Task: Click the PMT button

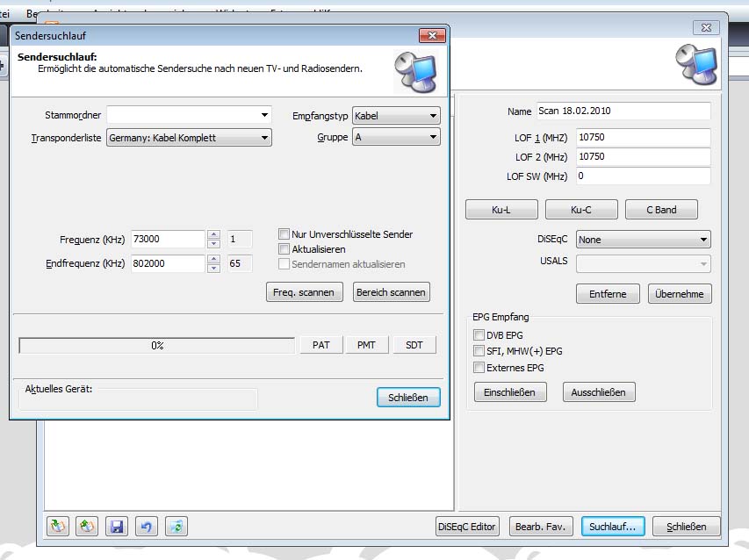Action: [366, 345]
